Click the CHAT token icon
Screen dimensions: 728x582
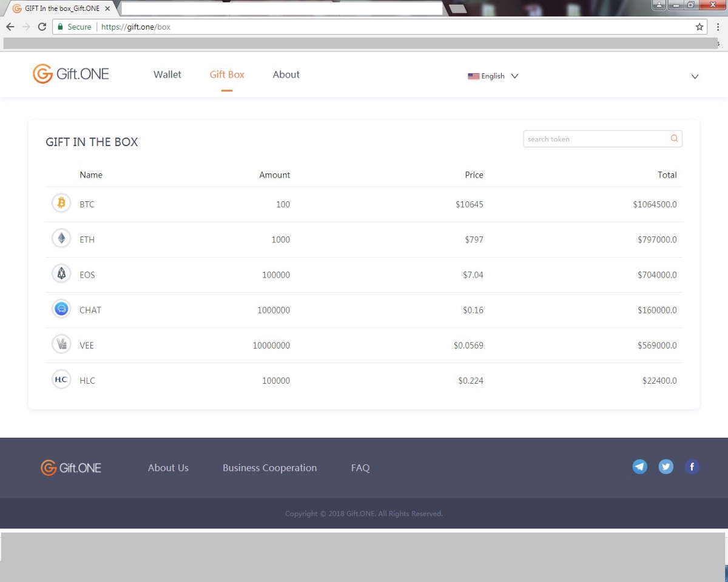pos(61,309)
